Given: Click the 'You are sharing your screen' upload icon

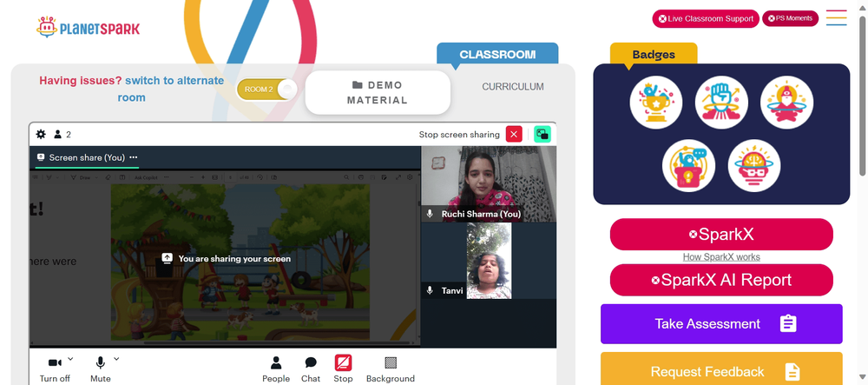Looking at the screenshot, I should pyautogui.click(x=168, y=259).
